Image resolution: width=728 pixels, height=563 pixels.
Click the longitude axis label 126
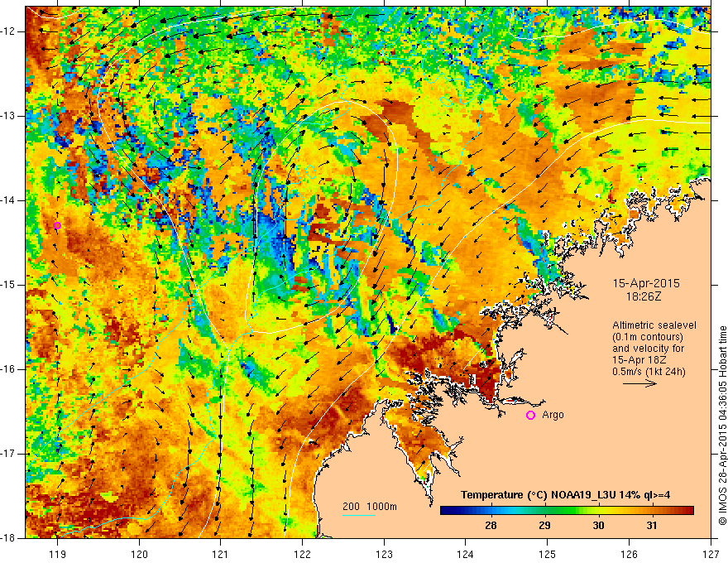[629, 554]
